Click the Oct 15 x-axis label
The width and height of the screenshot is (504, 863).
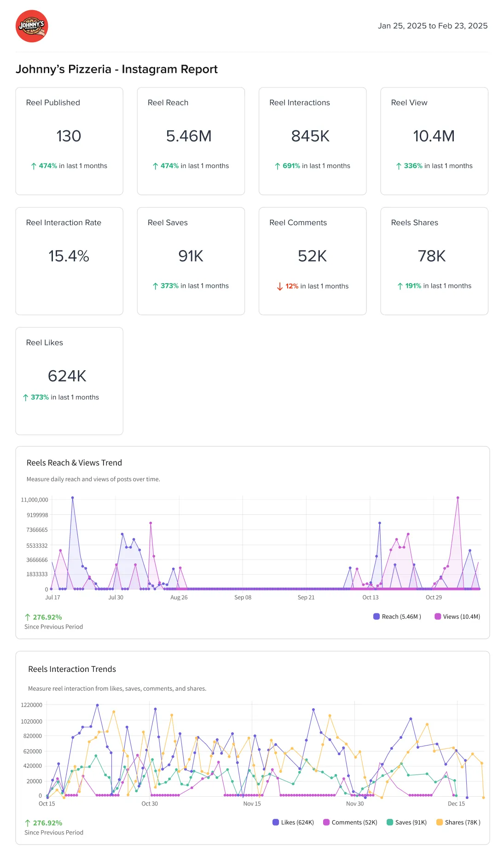47,804
